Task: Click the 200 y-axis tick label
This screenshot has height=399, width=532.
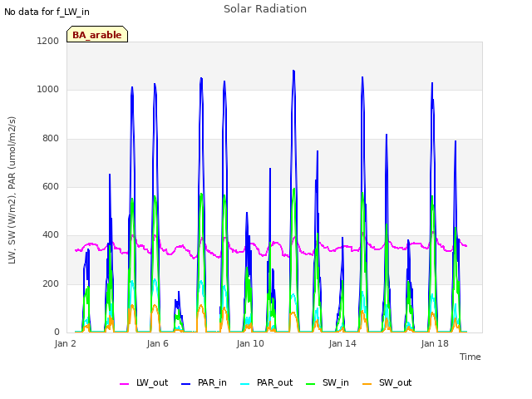Action: [x=51, y=283]
